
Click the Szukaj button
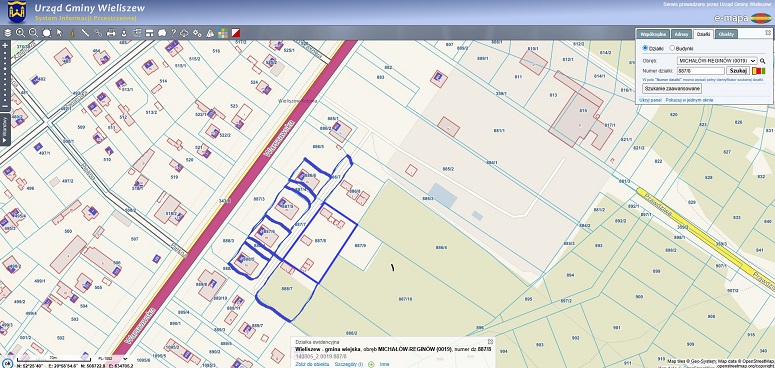pyautogui.click(x=737, y=71)
